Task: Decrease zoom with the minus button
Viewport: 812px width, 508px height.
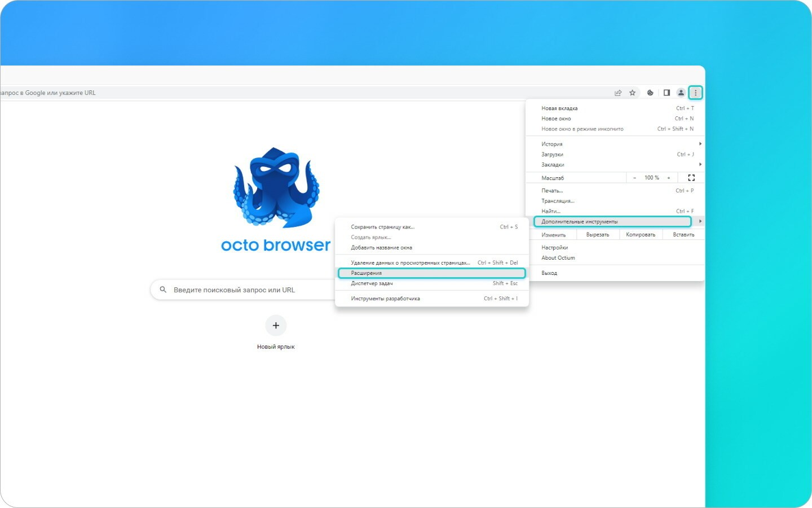Action: 634,178
